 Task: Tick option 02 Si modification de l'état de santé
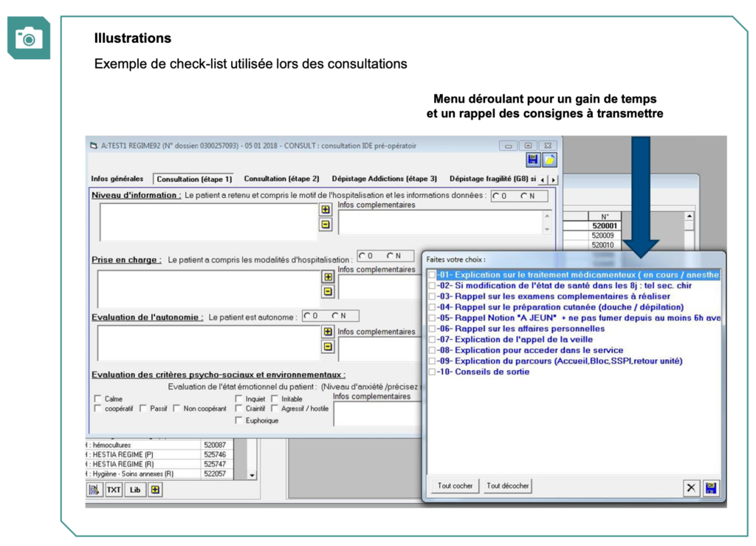[432, 286]
